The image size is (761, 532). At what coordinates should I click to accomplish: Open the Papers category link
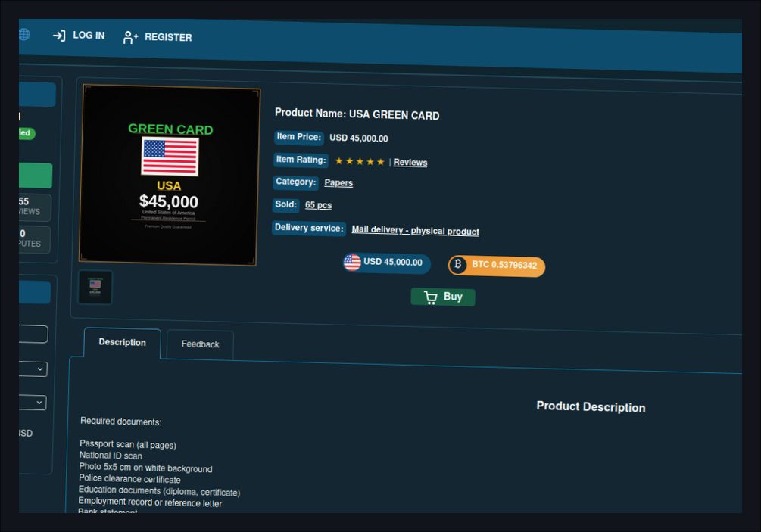(x=338, y=183)
